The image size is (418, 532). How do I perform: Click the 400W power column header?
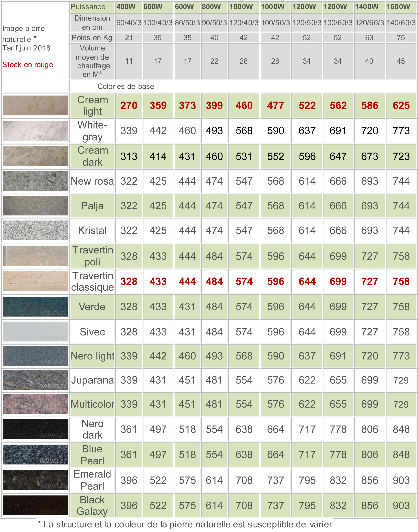126,7
